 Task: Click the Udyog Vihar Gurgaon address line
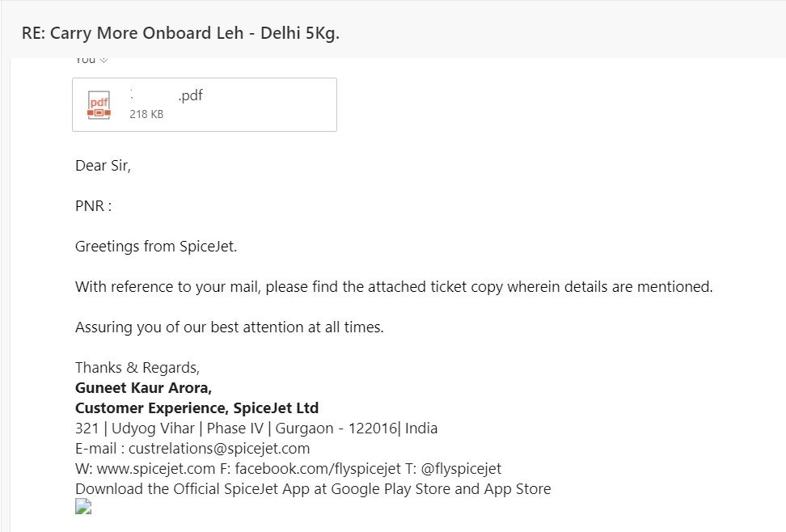[x=256, y=429]
